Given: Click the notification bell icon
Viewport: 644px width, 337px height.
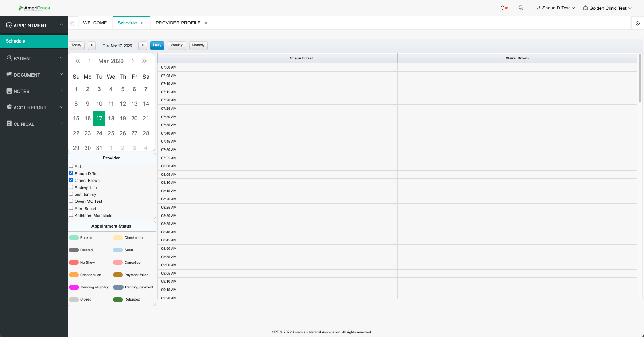Looking at the screenshot, I should 503,8.
